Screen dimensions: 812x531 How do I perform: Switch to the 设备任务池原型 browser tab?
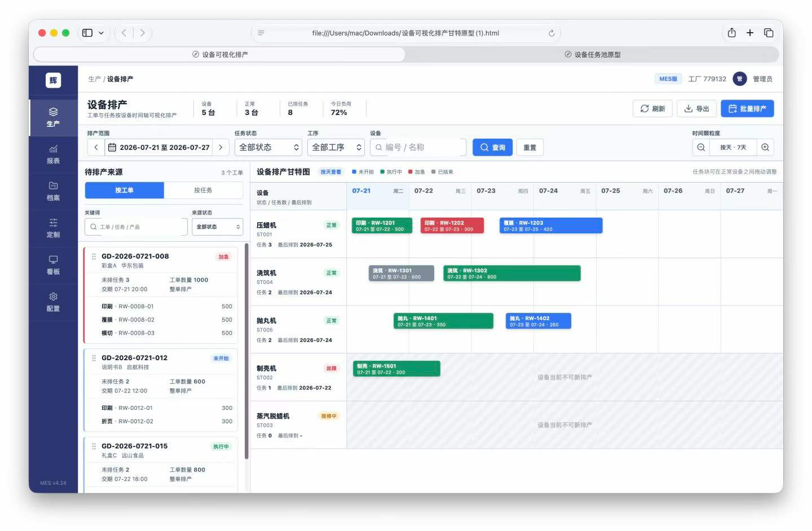[x=592, y=55]
